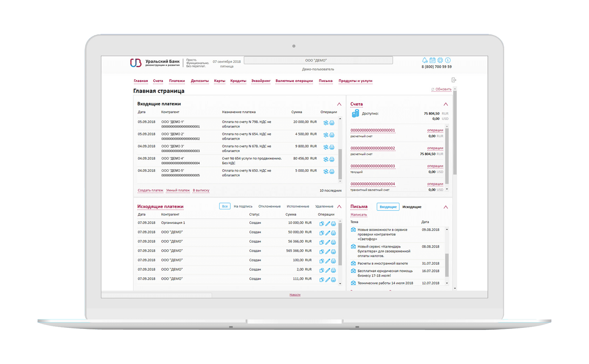The width and height of the screenshot is (589, 364).
Task: Print the 80 456,00 RUR incoming payment
Action: [332, 159]
